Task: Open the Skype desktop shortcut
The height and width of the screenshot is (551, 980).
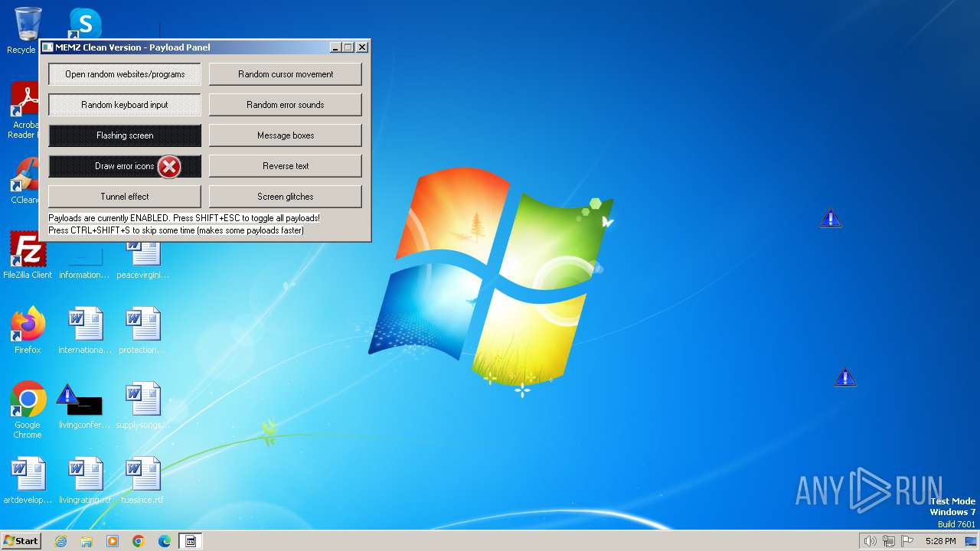Action: (84, 23)
